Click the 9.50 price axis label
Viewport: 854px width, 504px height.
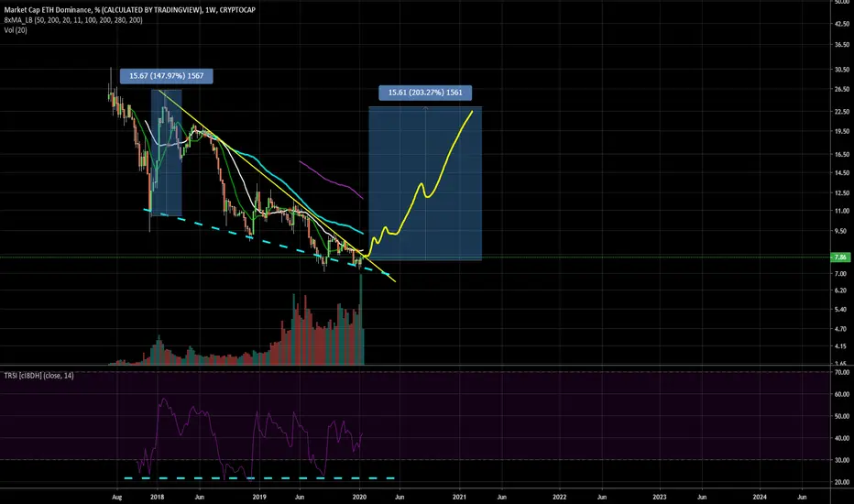tap(842, 231)
